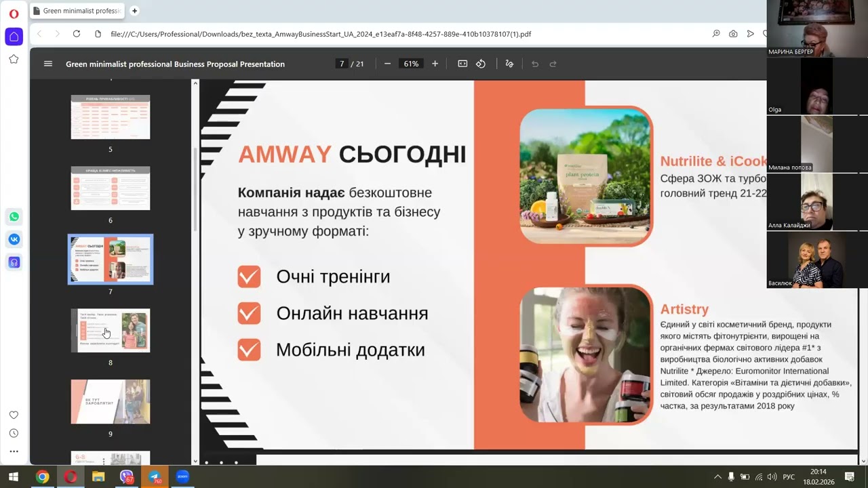
Task: Open the three-dot sidebar setup menu
Action: pyautogui.click(x=14, y=451)
